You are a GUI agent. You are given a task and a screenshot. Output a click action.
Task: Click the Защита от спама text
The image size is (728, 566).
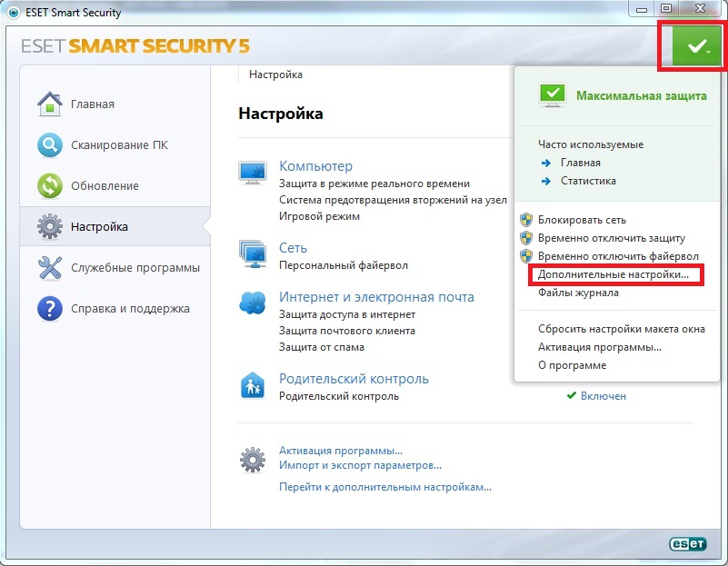coord(322,347)
